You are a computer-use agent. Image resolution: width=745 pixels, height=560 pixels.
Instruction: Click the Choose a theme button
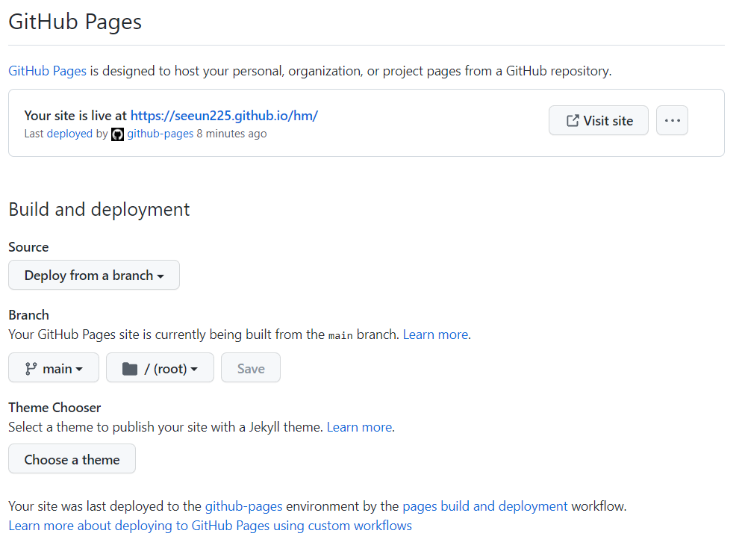pyautogui.click(x=72, y=458)
